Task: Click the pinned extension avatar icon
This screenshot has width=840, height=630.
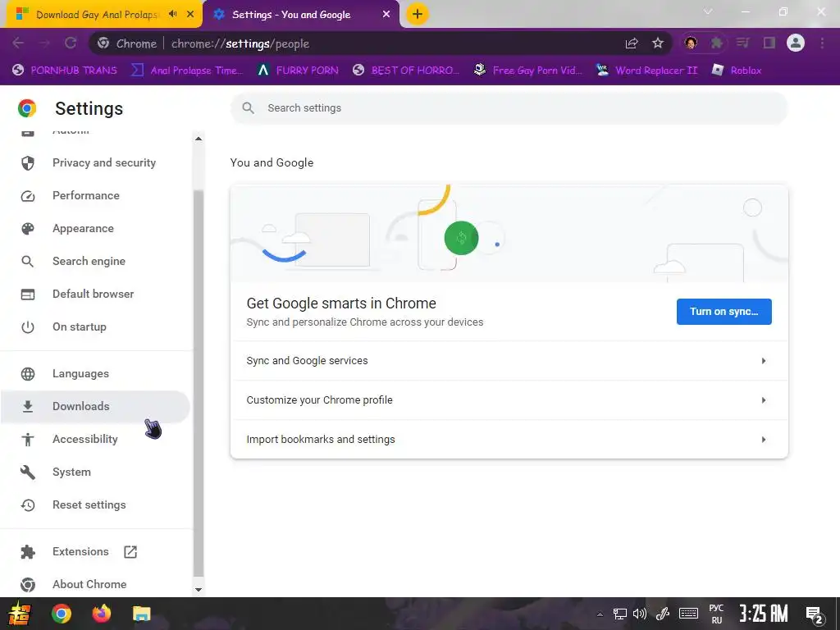Action: 691,43
